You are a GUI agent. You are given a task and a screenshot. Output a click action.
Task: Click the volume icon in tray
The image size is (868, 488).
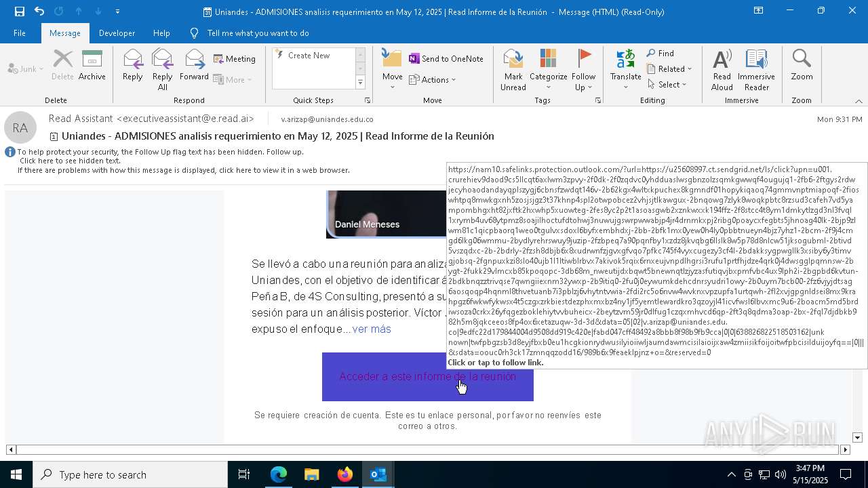pos(781,474)
